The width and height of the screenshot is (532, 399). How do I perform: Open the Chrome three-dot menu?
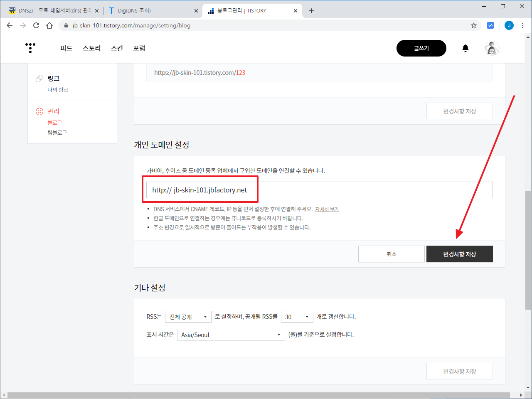point(522,25)
